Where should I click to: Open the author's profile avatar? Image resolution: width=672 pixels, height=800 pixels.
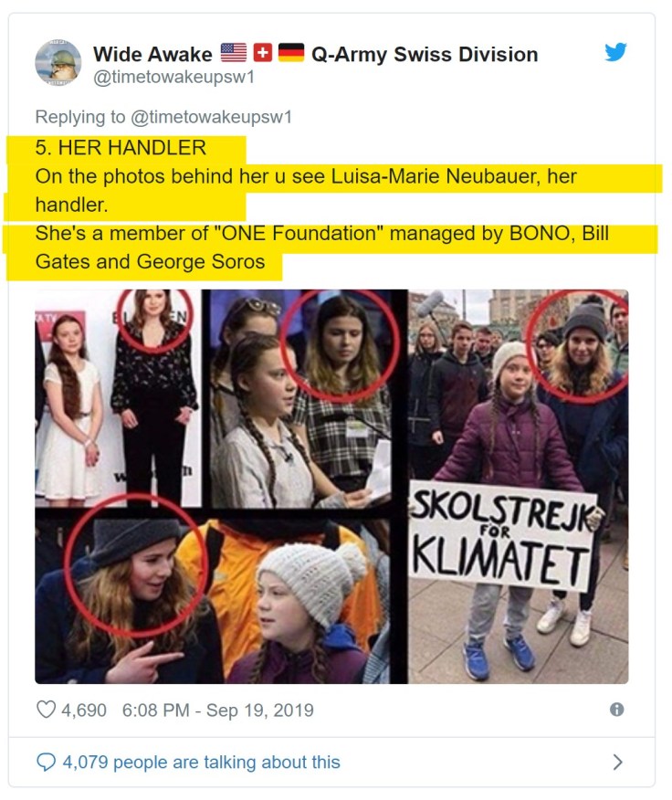(58, 63)
